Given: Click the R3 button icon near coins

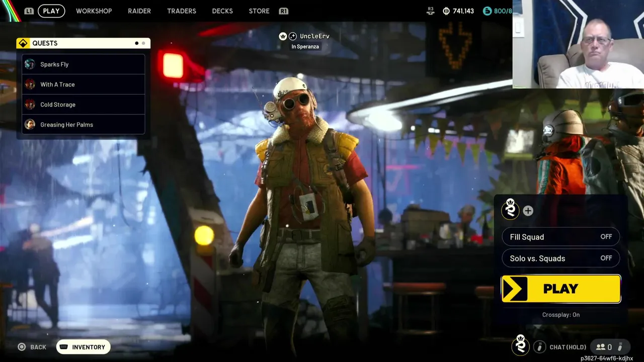Looking at the screenshot, I should (x=430, y=11).
